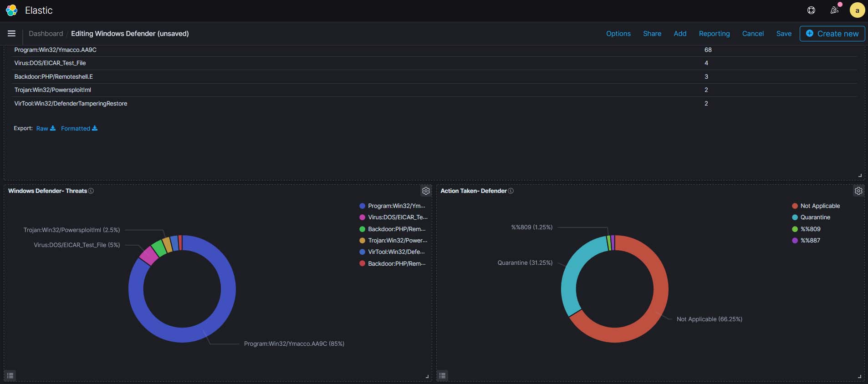Viewport: 868px width, 384px height.
Task: Save the dashboard
Action: tap(784, 34)
